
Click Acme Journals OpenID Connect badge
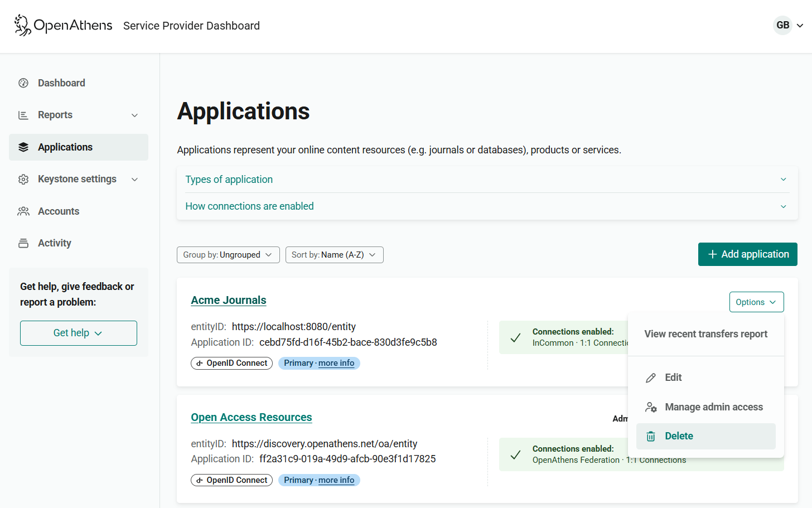231,363
